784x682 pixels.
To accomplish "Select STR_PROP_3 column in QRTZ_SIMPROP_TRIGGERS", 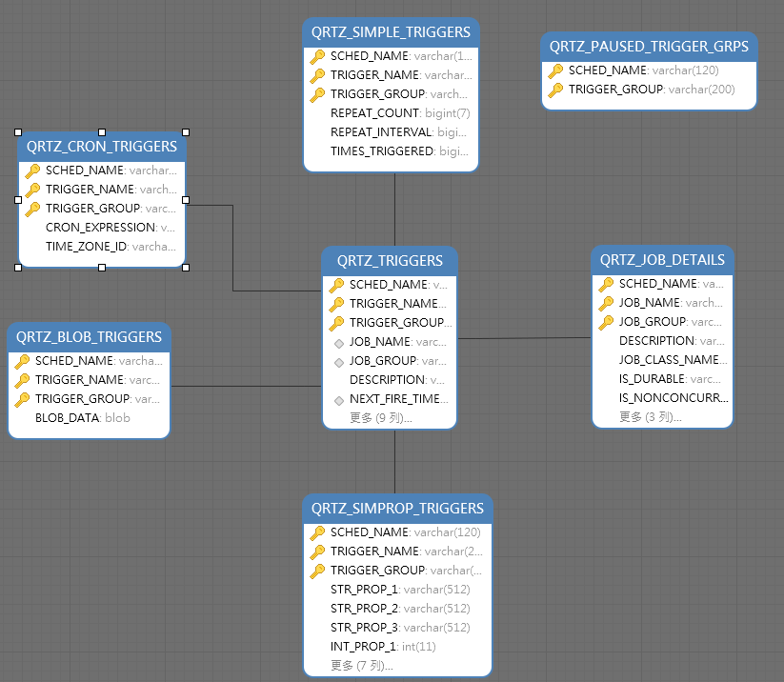I will [x=400, y=628].
